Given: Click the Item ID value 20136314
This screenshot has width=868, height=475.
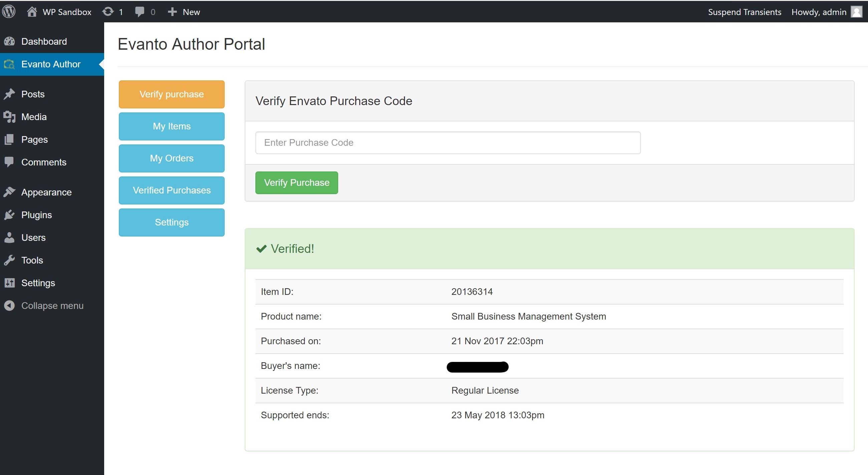Looking at the screenshot, I should tap(472, 292).
